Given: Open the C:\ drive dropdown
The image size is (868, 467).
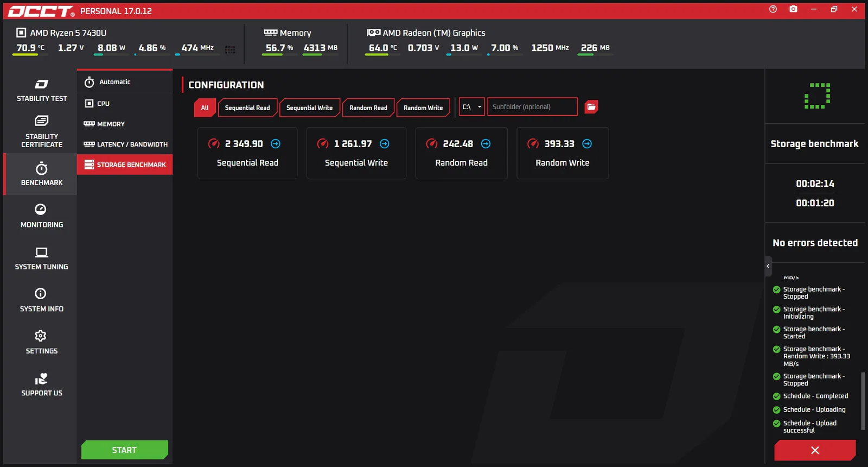Looking at the screenshot, I should 471,107.
